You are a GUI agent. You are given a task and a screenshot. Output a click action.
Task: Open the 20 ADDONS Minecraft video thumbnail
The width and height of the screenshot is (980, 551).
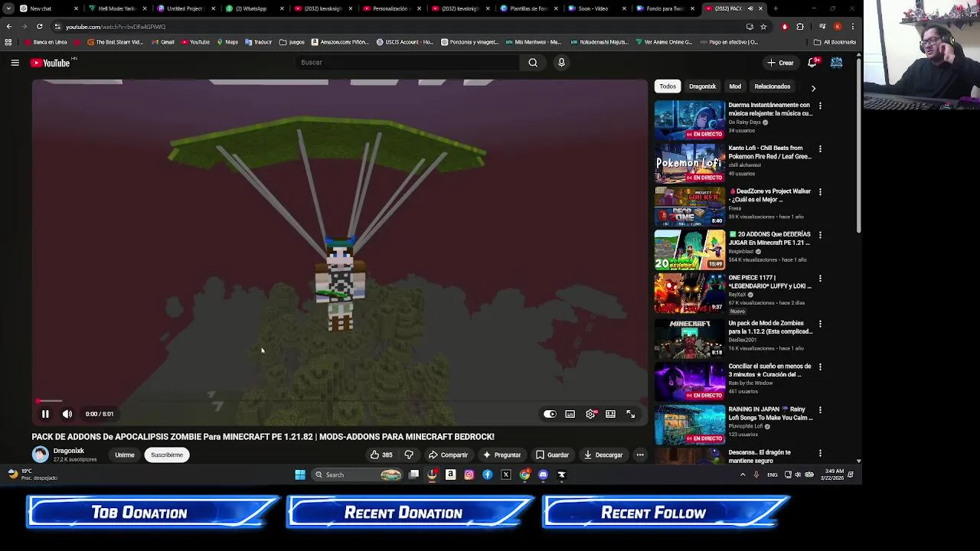pos(689,249)
